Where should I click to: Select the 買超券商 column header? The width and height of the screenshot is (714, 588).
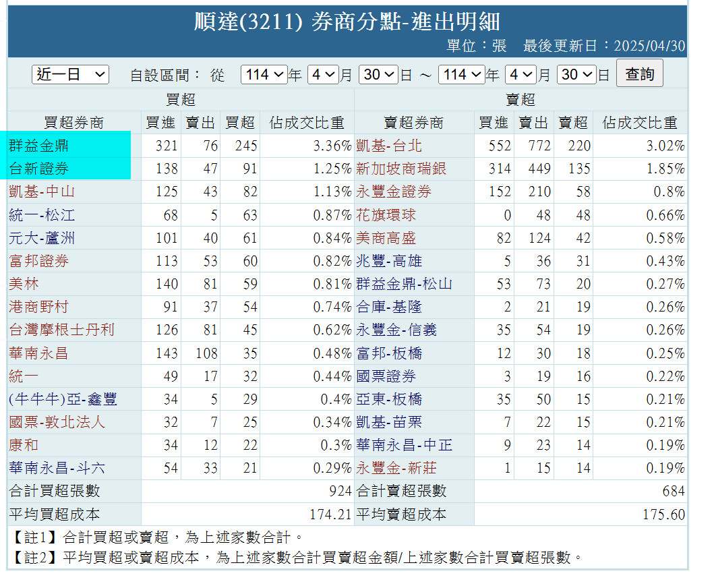click(x=73, y=123)
